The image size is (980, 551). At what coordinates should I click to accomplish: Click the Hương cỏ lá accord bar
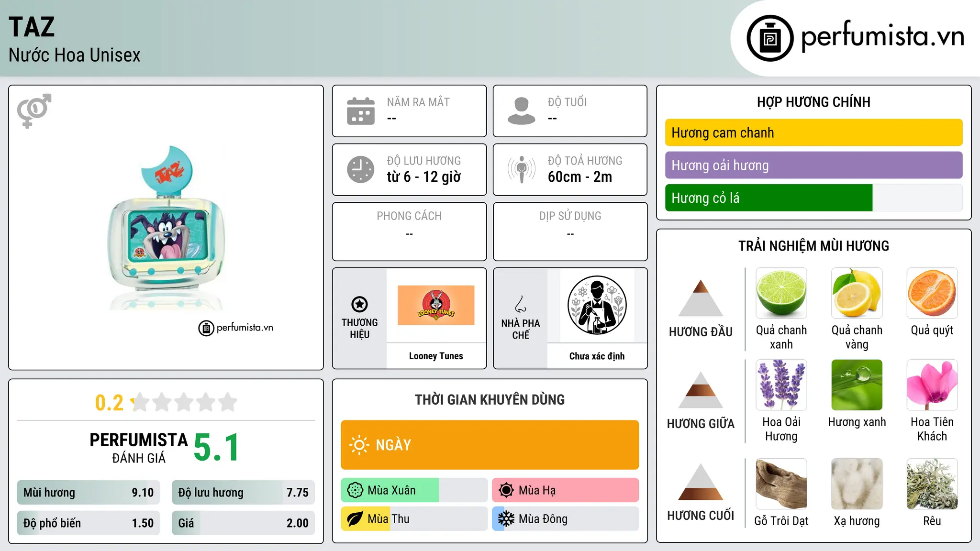813,198
